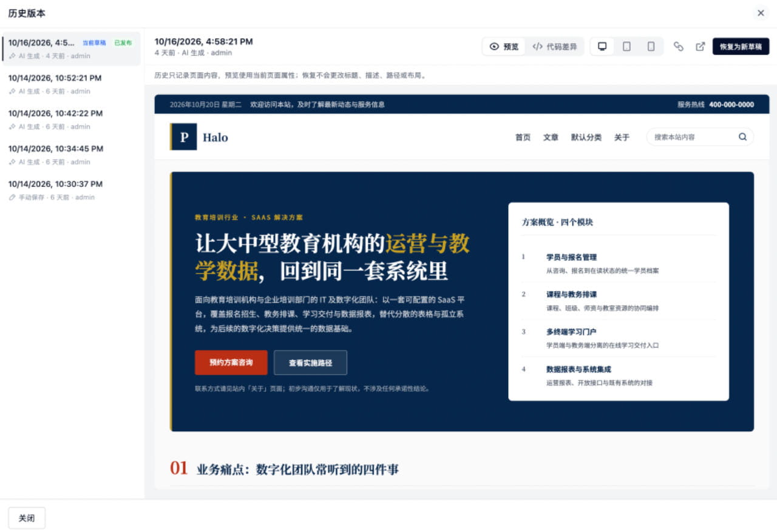Click 学员与报名管理 module item
The image size is (777, 532).
pyautogui.click(x=618, y=263)
